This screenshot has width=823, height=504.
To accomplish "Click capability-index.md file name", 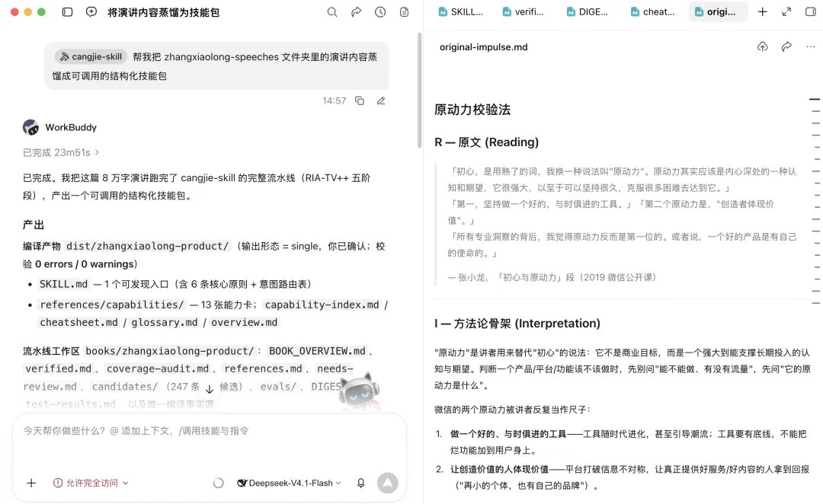I will [x=322, y=305].
